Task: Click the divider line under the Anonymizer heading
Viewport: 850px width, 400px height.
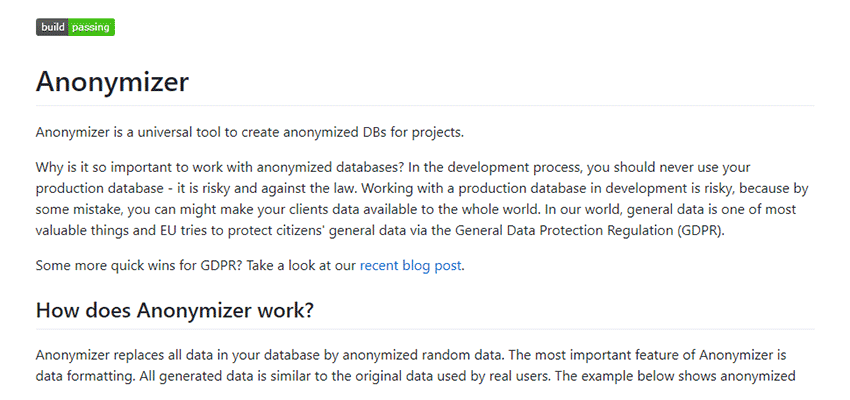Action: click(x=425, y=105)
